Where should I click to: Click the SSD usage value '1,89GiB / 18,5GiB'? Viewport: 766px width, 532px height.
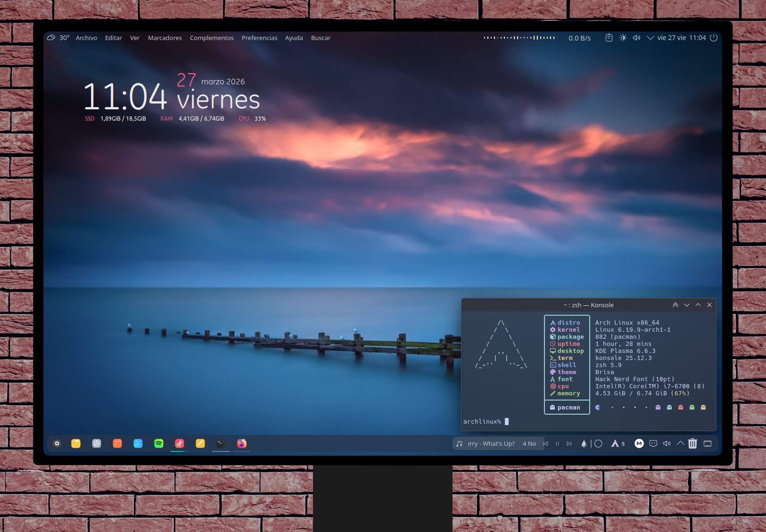click(x=123, y=119)
